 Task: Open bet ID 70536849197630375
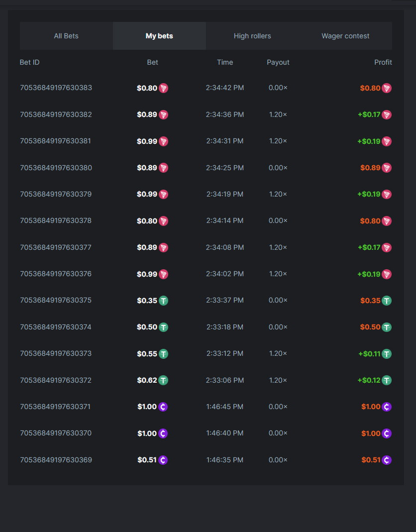click(56, 301)
